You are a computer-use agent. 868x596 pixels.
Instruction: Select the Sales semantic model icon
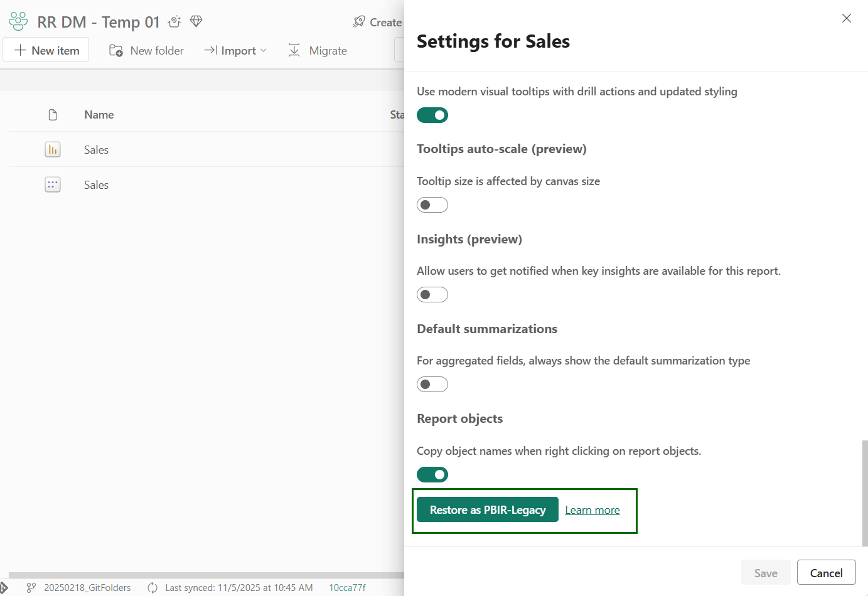click(52, 184)
